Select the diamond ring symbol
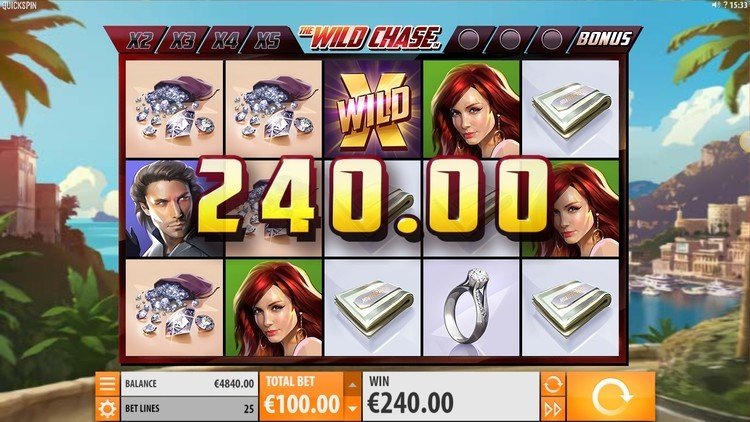Screen dimensions: 750x422 [471, 307]
